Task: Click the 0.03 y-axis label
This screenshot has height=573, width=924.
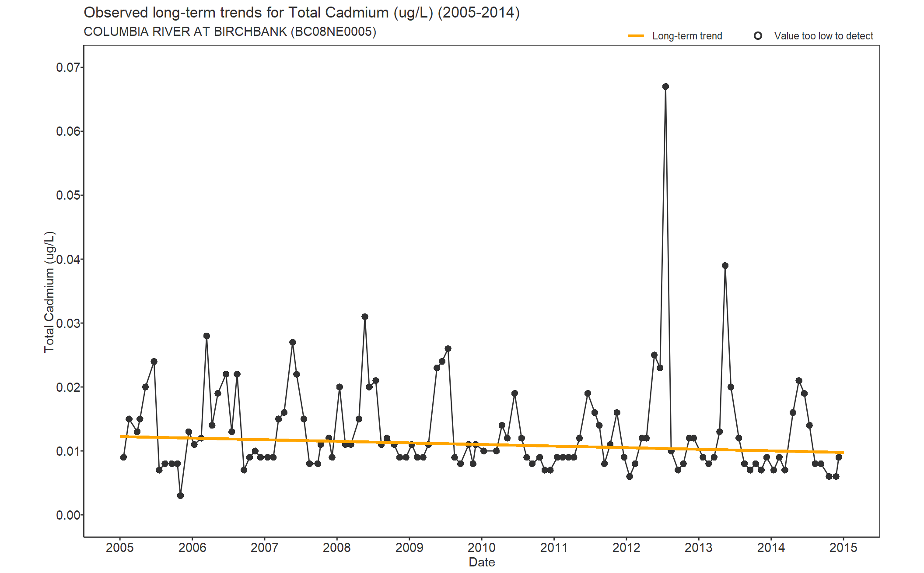Action: pos(68,323)
